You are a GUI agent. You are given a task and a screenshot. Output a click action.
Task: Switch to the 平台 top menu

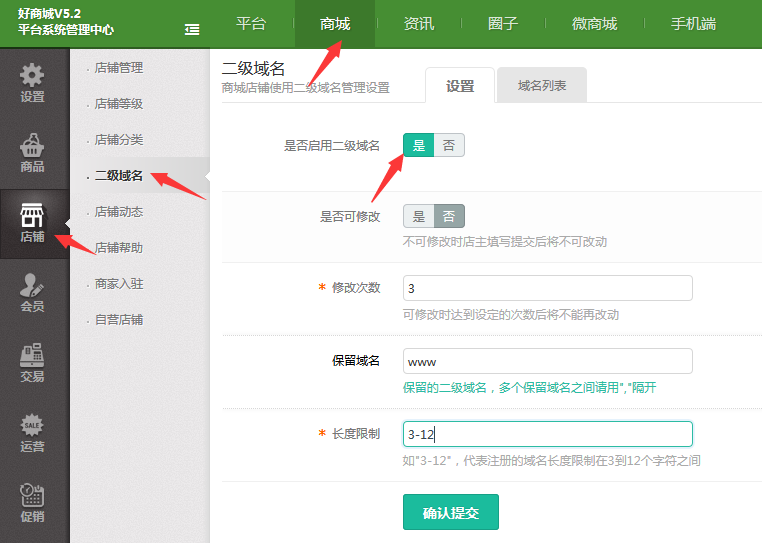click(251, 24)
